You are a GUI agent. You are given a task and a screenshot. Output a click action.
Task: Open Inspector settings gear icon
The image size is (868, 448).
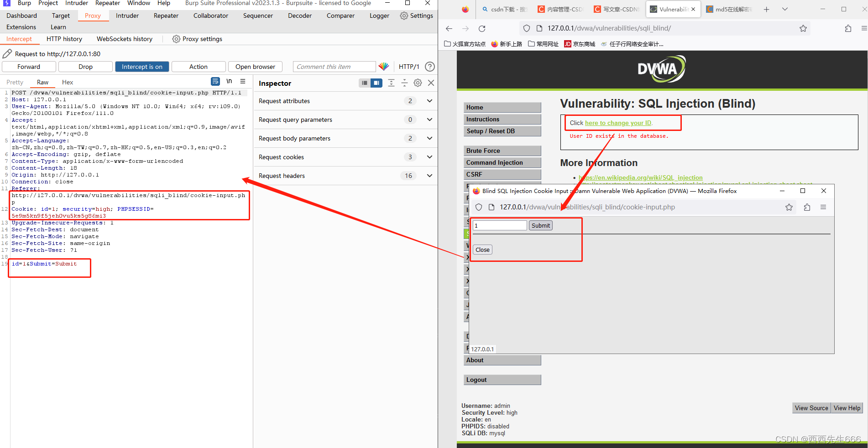[x=418, y=83]
